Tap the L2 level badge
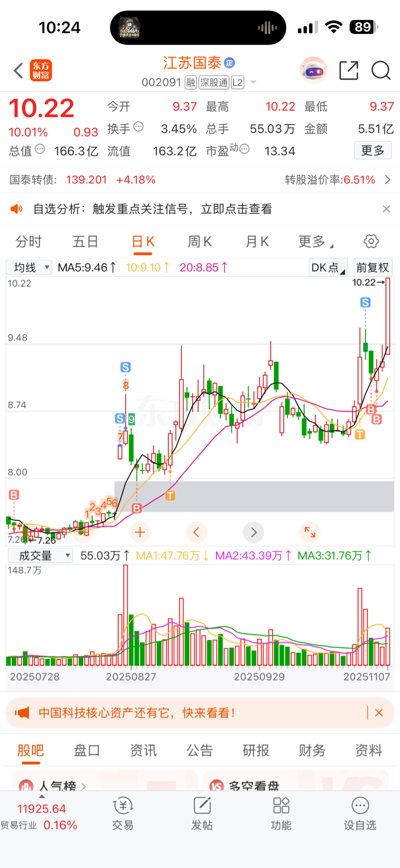Screen dimensions: 400x868 click(x=238, y=82)
